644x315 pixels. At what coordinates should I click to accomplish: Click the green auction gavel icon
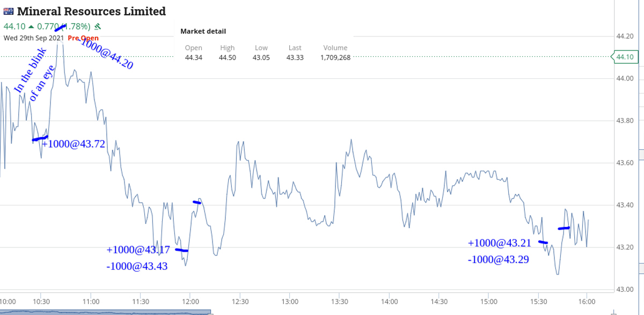click(98, 26)
